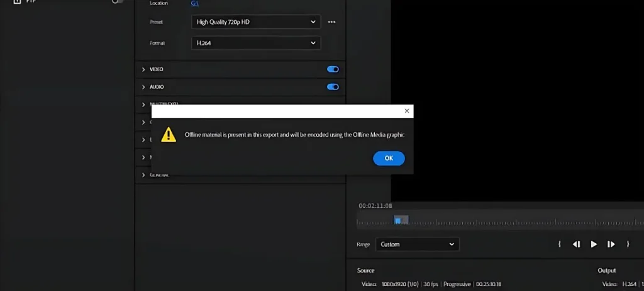Click the Output Video H.264 value
Screen dimensions: 644x291
(x=629, y=284)
